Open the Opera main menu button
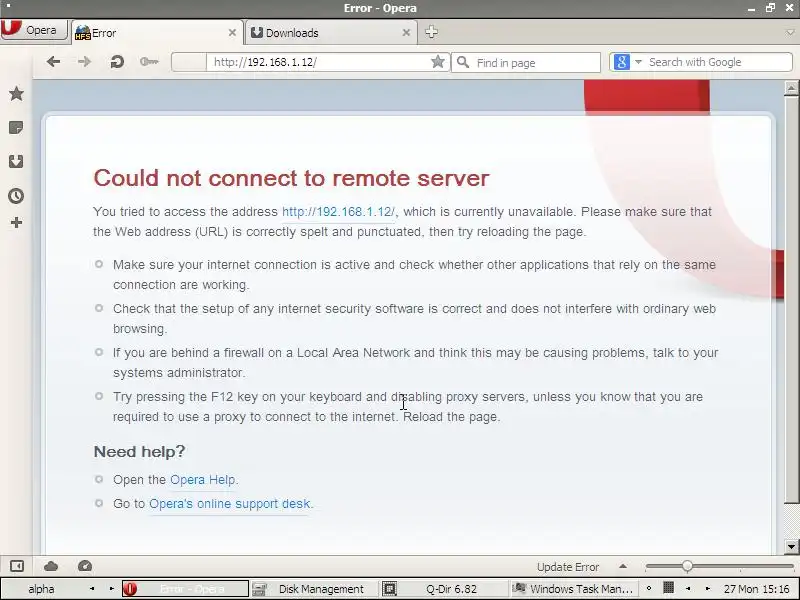 pyautogui.click(x=34, y=30)
